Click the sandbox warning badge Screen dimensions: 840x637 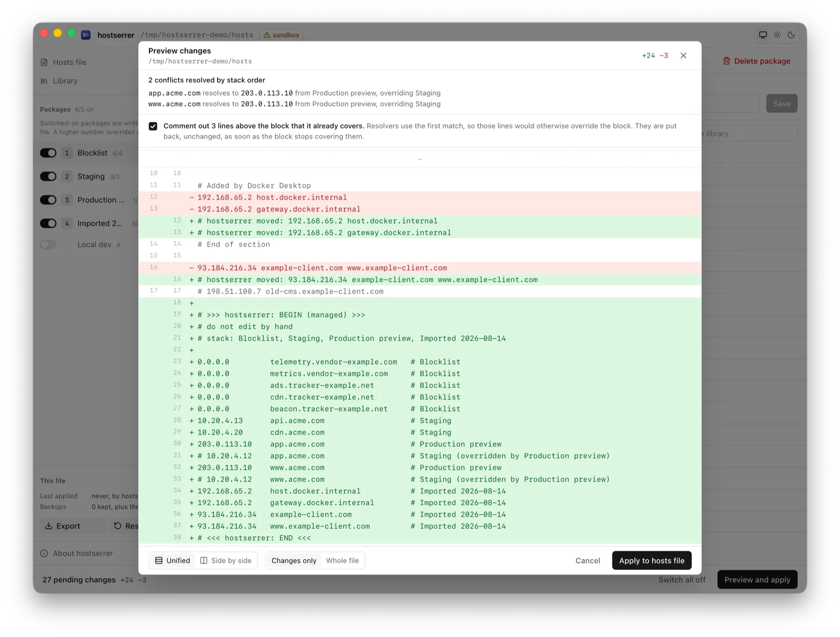point(281,35)
